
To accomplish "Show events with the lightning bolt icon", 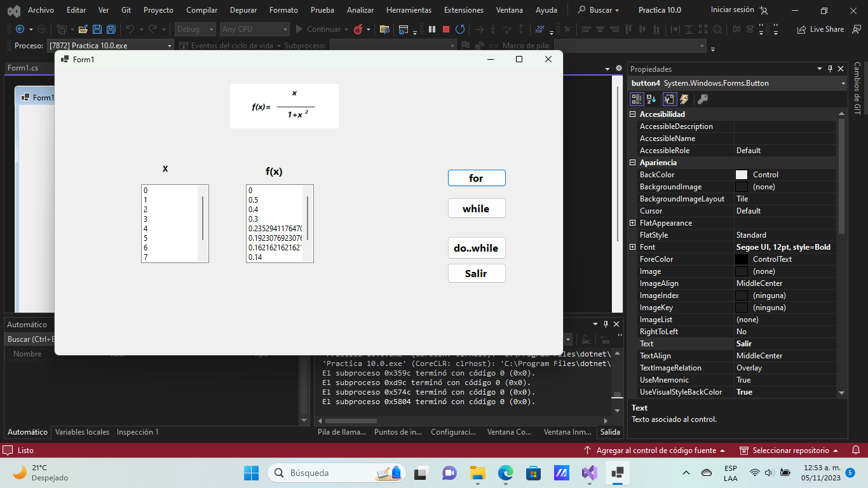I will pyautogui.click(x=684, y=99).
